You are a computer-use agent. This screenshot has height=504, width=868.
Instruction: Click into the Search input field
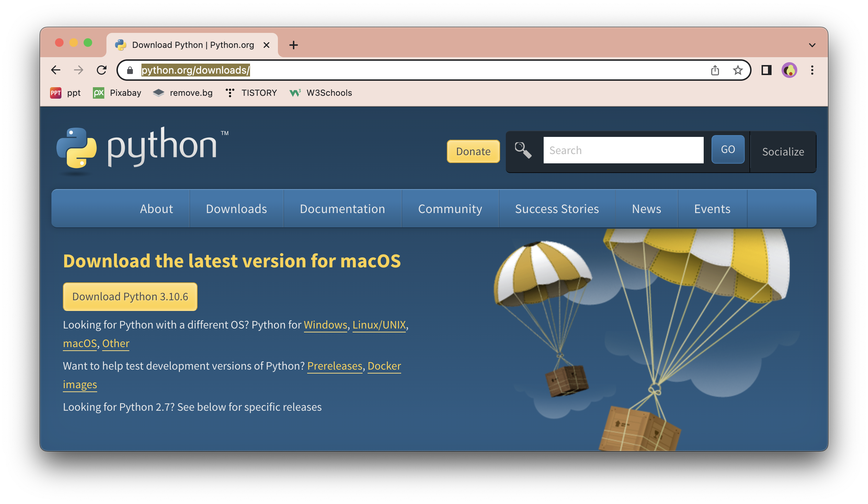coord(623,150)
